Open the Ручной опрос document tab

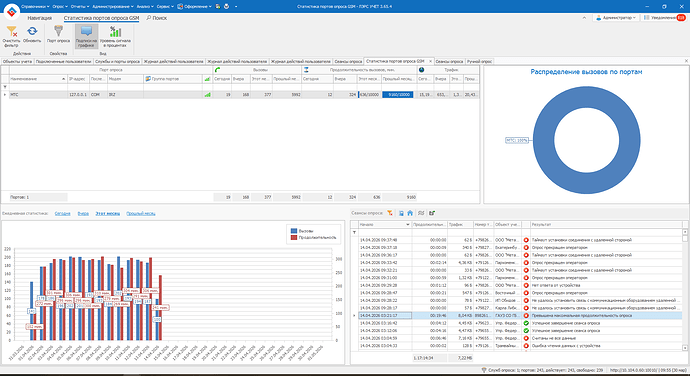pyautogui.click(x=479, y=62)
